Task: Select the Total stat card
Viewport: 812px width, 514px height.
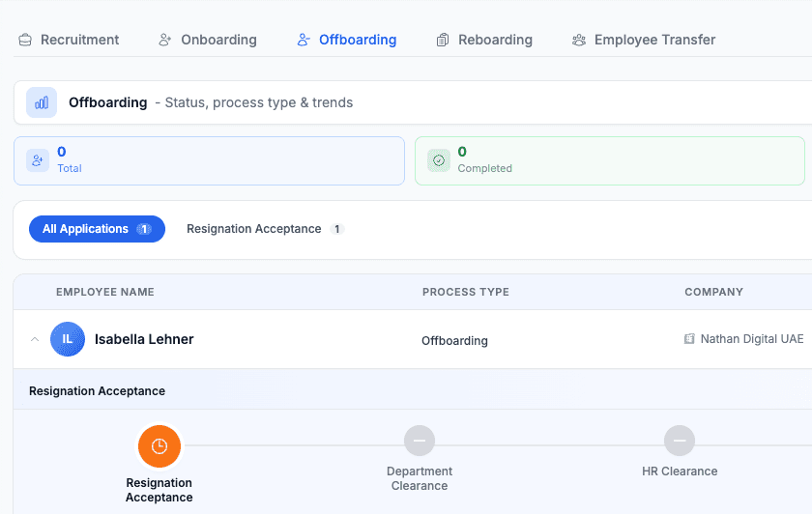Action: [x=209, y=161]
